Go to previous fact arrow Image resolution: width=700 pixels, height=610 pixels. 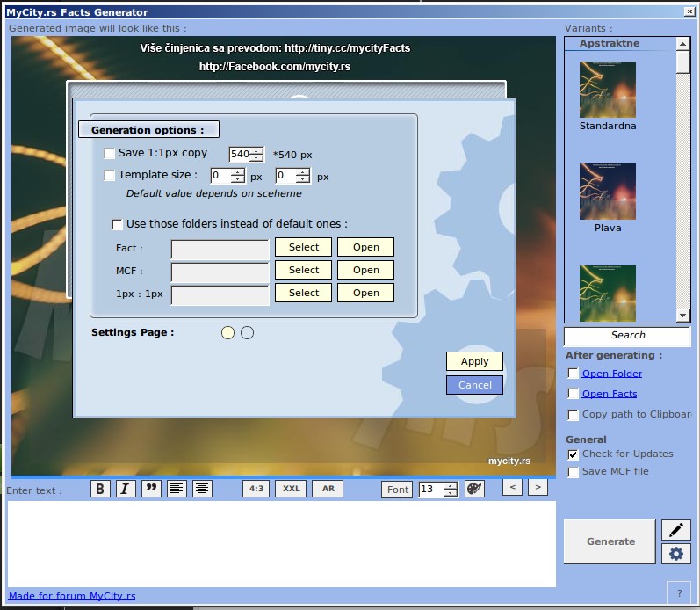[513, 487]
